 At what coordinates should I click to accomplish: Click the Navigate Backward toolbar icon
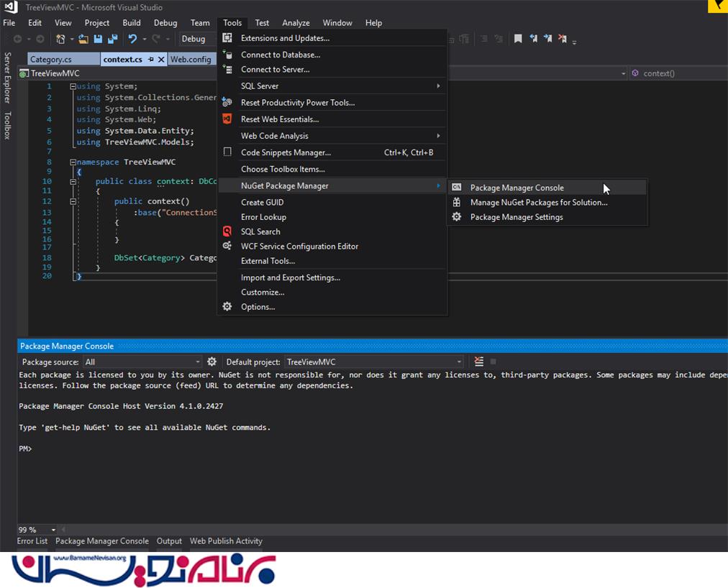(18, 39)
